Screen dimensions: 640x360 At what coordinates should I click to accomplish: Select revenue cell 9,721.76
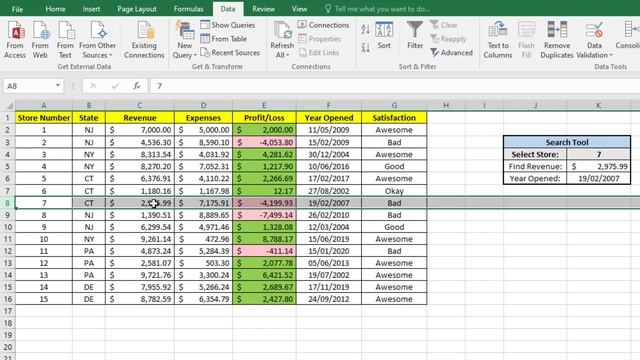pos(140,275)
